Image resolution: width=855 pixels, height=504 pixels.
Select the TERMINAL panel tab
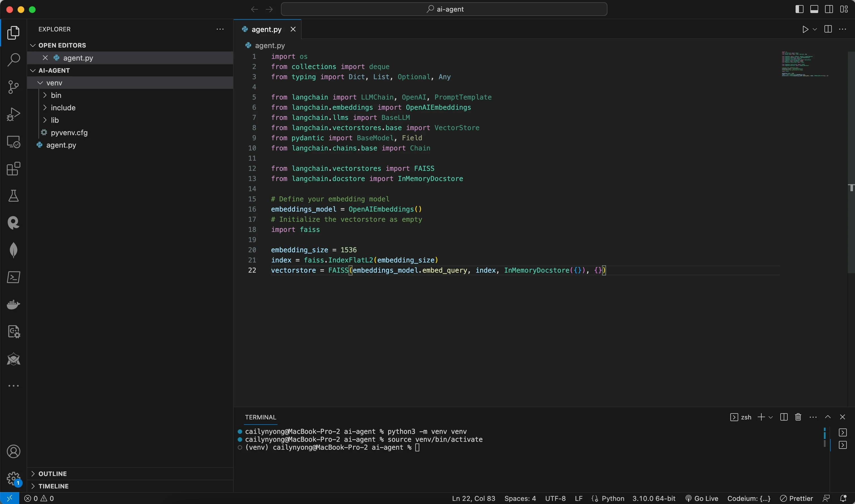[261, 417]
